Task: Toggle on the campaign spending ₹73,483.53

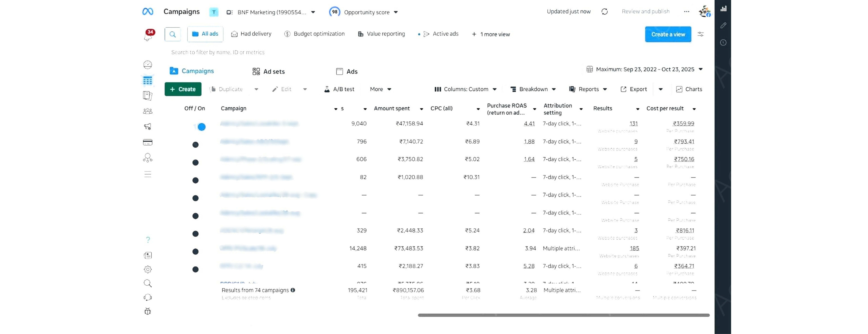Action: (x=195, y=252)
